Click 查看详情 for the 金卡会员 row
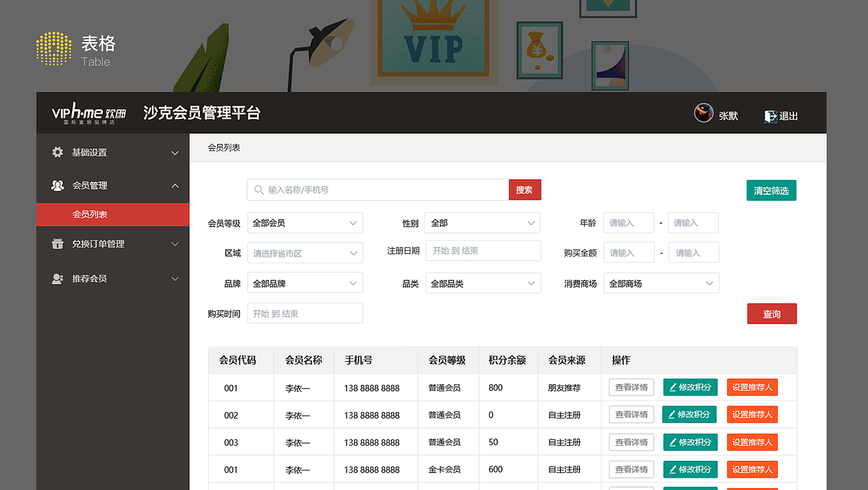The image size is (868, 490). (x=631, y=469)
